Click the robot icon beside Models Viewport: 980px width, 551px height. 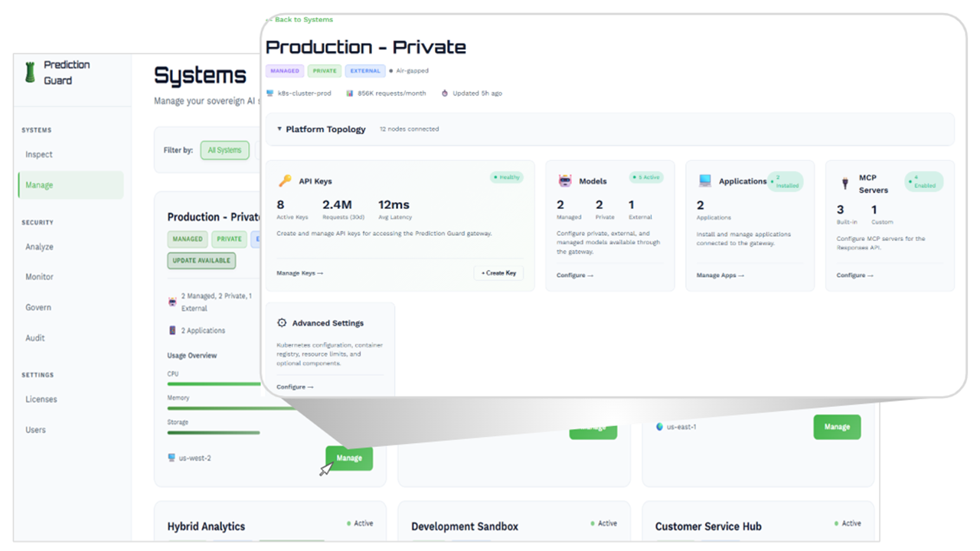(x=565, y=181)
